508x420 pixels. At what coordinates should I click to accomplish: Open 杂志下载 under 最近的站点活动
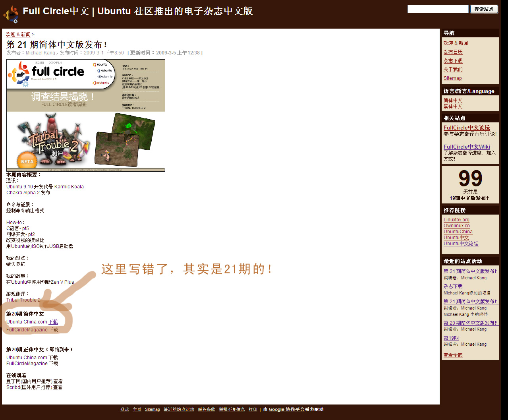click(x=453, y=286)
